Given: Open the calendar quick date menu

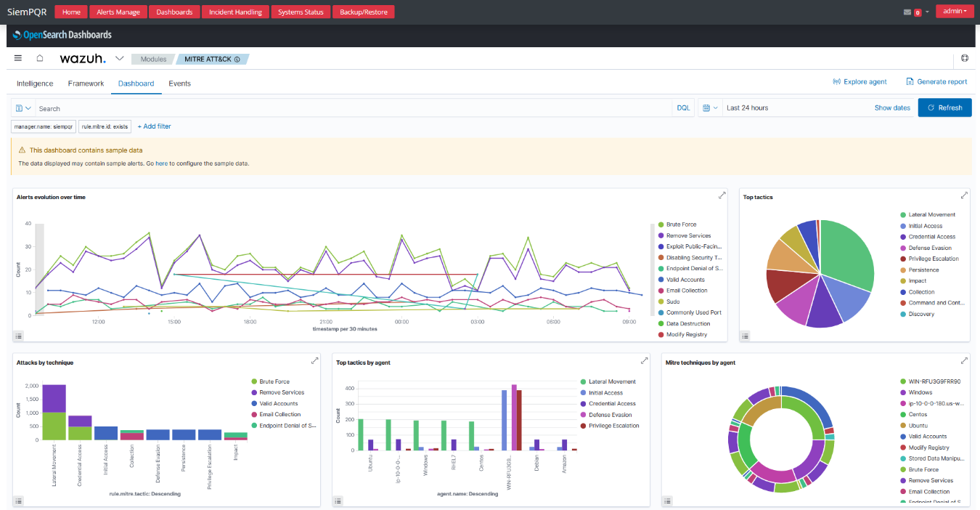Looking at the screenshot, I should pos(710,108).
